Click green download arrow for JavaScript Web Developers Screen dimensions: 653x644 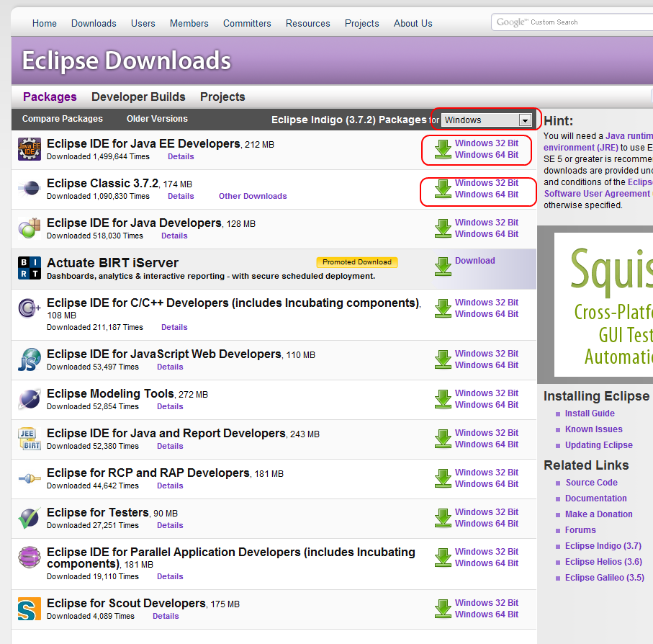443,359
